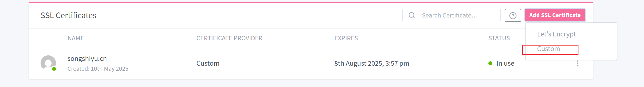Click the search magnifier icon
The width and height of the screenshot is (644, 87).
click(412, 15)
